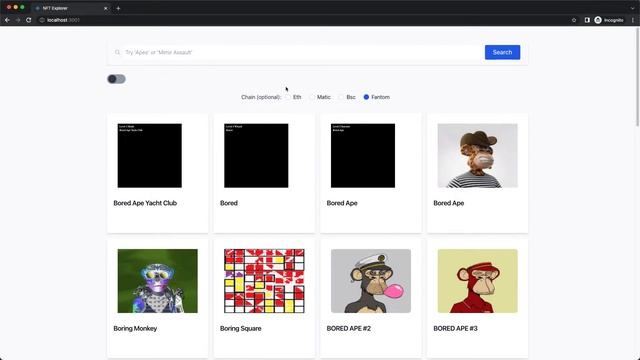Select the Matic chain radio button
The height and width of the screenshot is (360, 640).
click(x=312, y=97)
